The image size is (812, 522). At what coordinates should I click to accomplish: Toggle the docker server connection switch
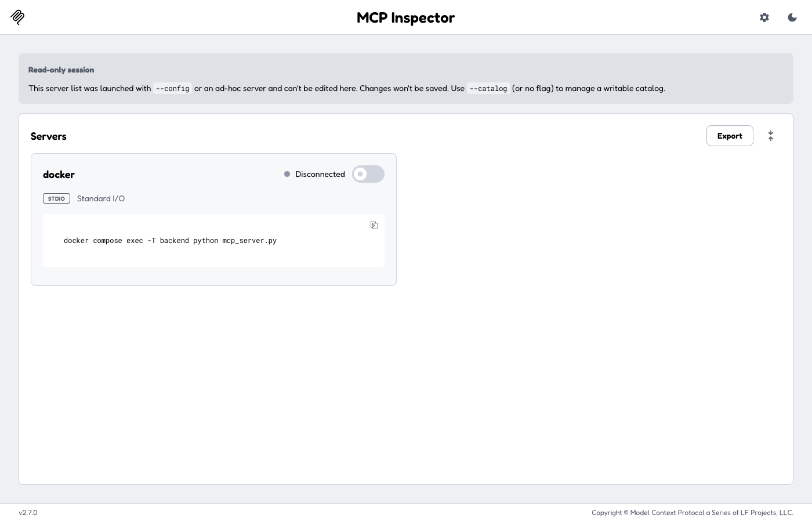tap(368, 174)
